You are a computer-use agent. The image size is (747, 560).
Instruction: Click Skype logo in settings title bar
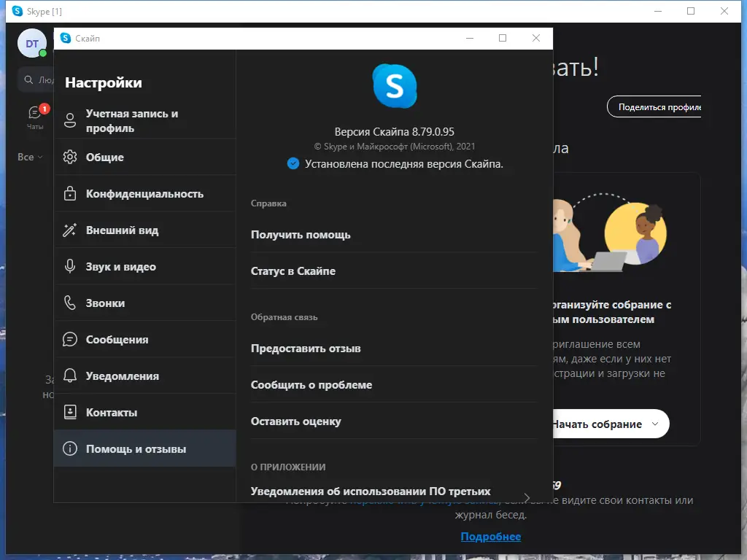(x=66, y=38)
